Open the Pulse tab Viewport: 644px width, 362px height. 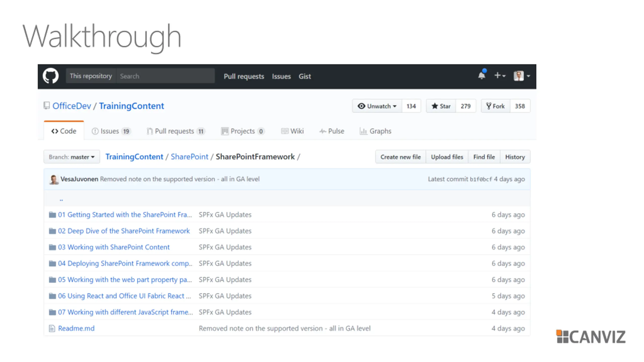[332, 131]
